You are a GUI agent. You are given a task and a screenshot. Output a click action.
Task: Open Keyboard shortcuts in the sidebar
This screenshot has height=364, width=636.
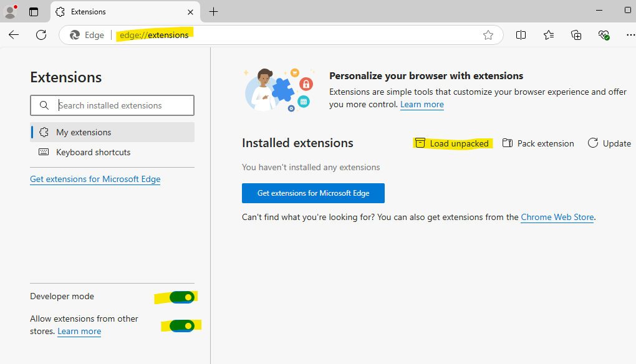(x=112, y=152)
